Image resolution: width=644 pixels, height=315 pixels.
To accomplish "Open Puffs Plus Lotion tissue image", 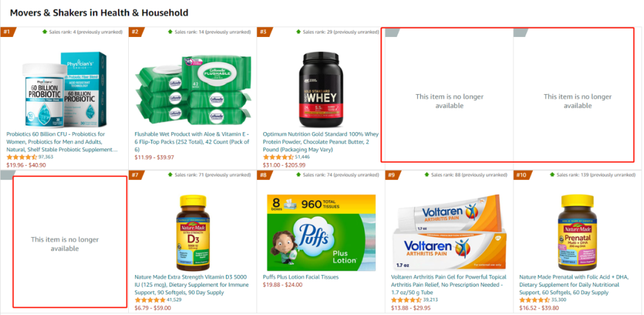I will coord(320,233).
